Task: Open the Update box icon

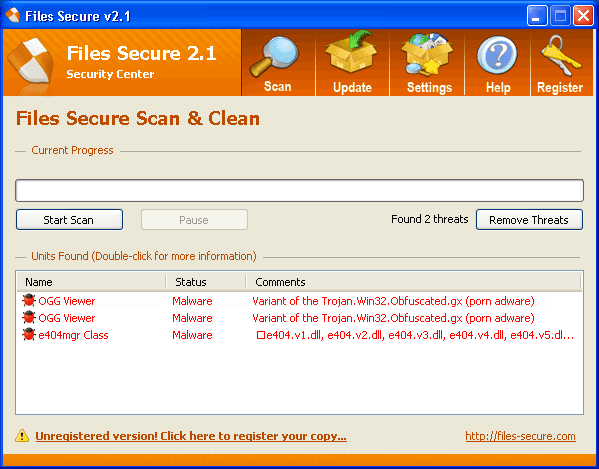Action: (x=351, y=53)
